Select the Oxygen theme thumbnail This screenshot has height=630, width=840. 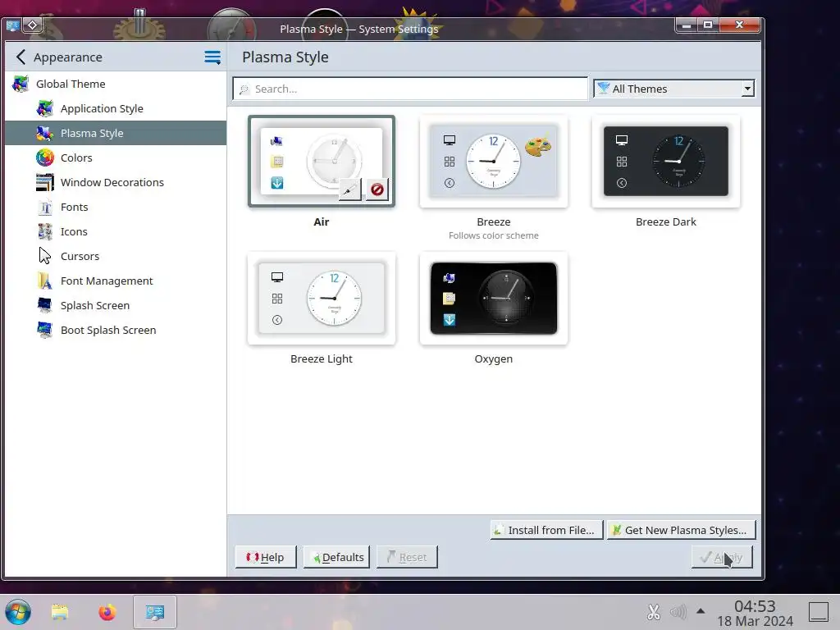pyautogui.click(x=493, y=299)
